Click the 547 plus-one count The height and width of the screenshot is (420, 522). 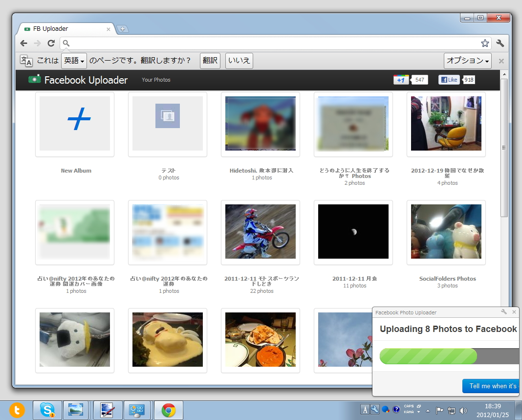click(419, 80)
